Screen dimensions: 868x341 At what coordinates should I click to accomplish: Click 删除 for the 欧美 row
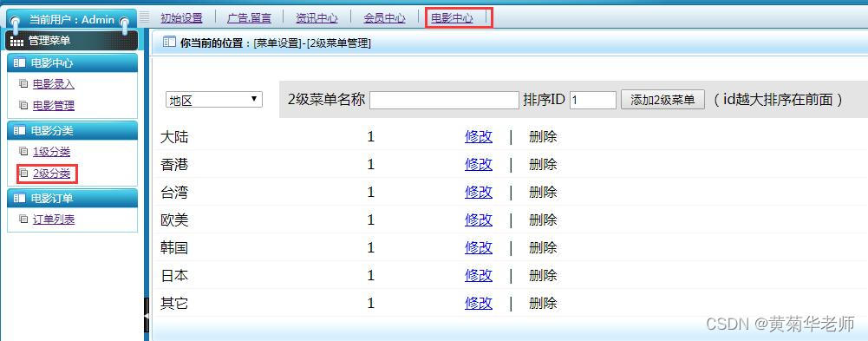click(x=543, y=220)
